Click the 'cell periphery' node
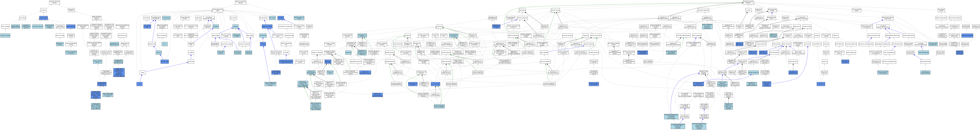 point(263,18)
